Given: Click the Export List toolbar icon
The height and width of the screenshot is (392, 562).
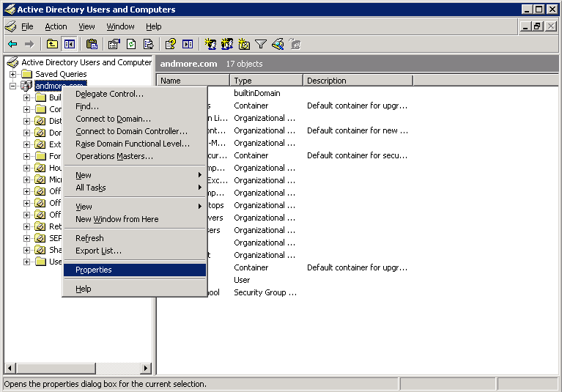Looking at the screenshot, I should coord(148,44).
